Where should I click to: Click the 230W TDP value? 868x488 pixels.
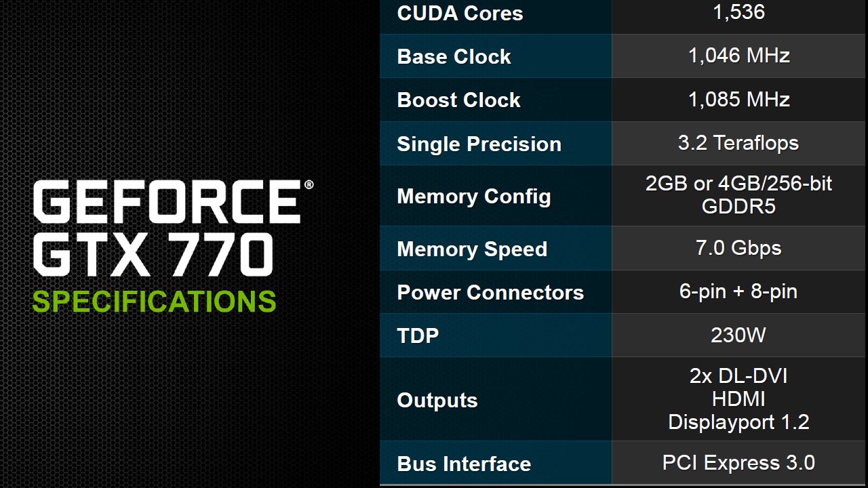(x=738, y=335)
